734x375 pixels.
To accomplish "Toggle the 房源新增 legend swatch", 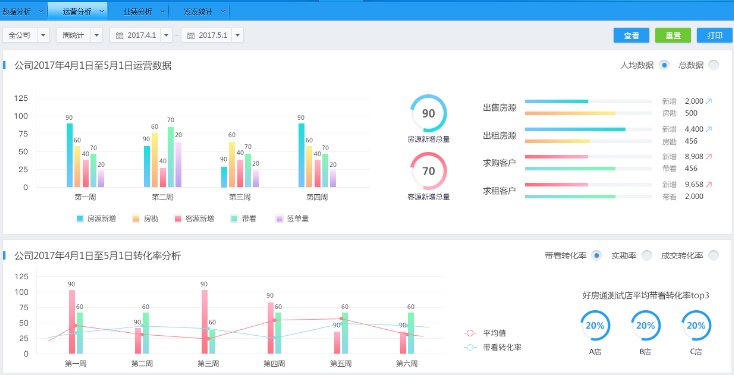I will tap(80, 219).
